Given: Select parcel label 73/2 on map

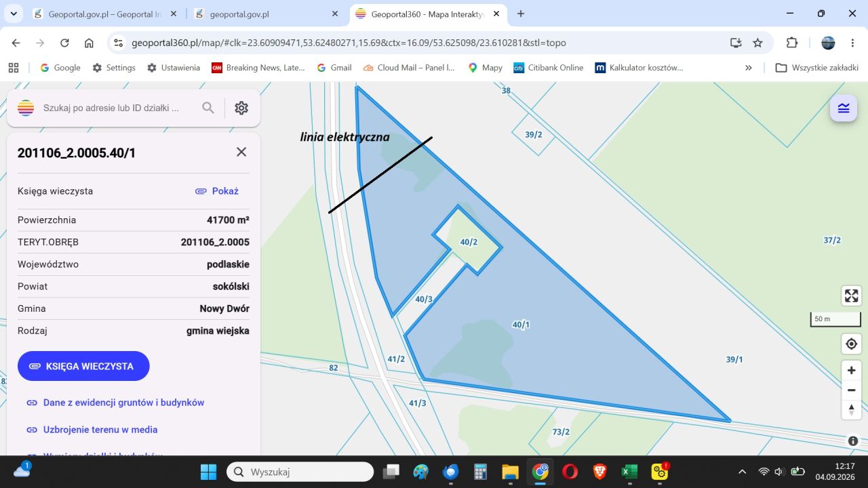Looking at the screenshot, I should pyautogui.click(x=561, y=432).
